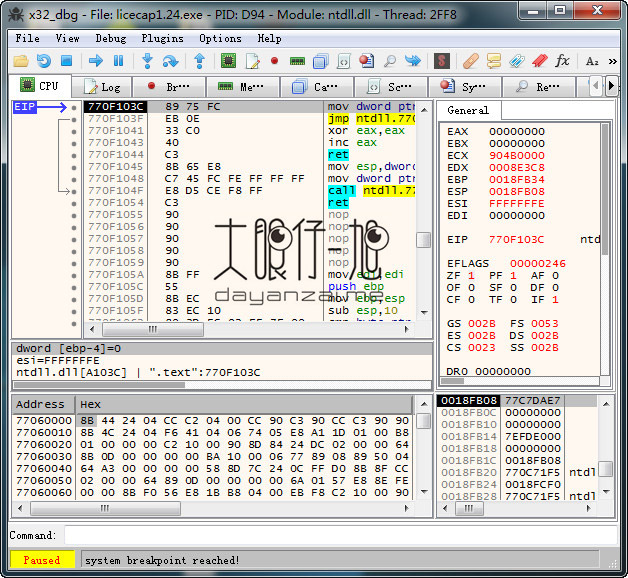
Task: Click the Bookmarks red toolbar icon
Action: pos(539,61)
